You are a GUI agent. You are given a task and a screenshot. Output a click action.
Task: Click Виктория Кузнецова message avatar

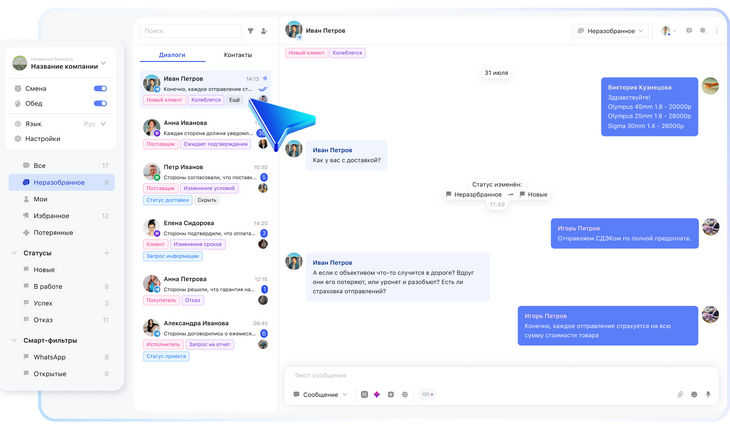click(710, 86)
